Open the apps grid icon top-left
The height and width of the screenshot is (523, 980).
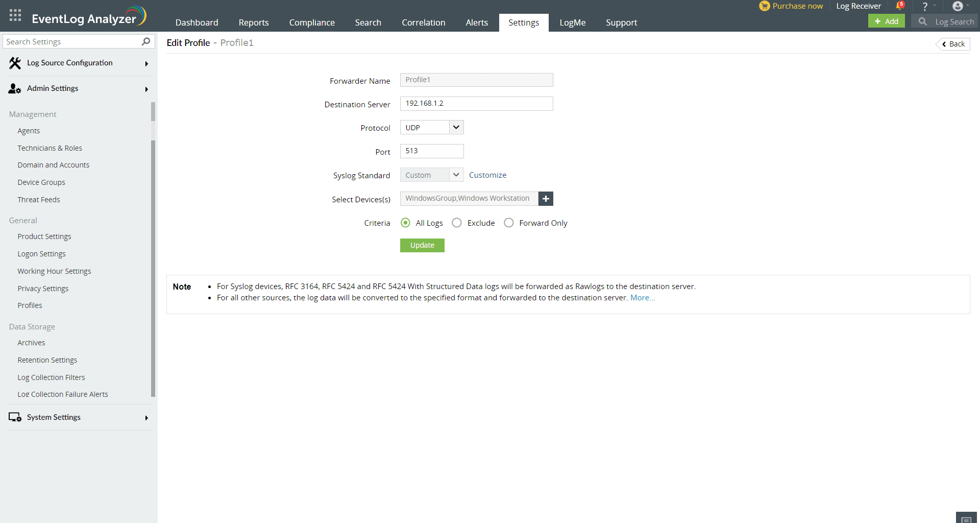point(15,15)
